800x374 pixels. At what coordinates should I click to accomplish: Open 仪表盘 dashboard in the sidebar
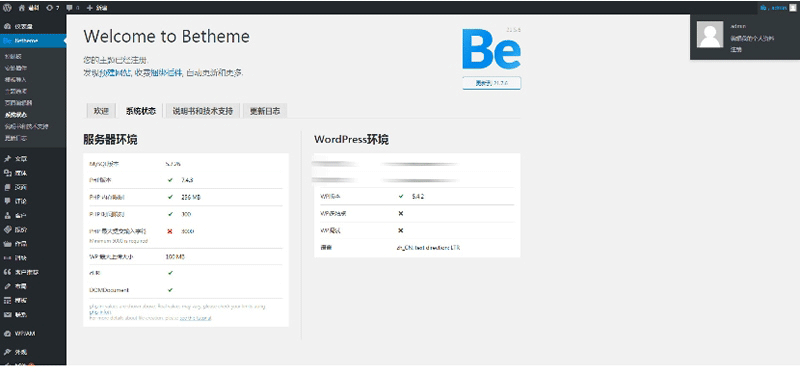click(33, 26)
